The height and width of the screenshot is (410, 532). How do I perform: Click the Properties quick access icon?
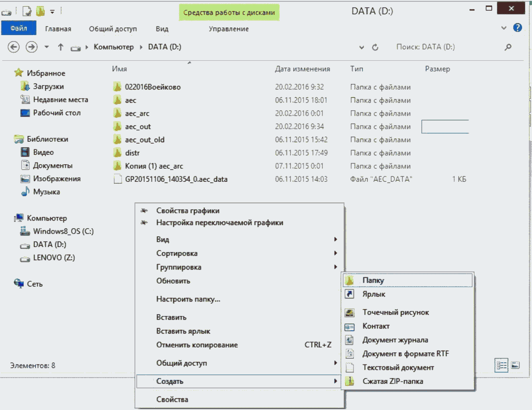[27, 12]
